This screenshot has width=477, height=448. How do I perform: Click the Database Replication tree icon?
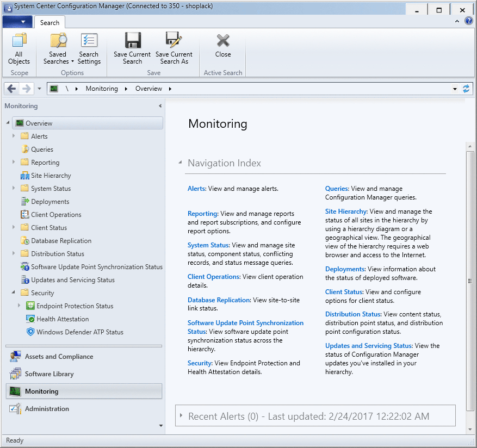coord(24,240)
